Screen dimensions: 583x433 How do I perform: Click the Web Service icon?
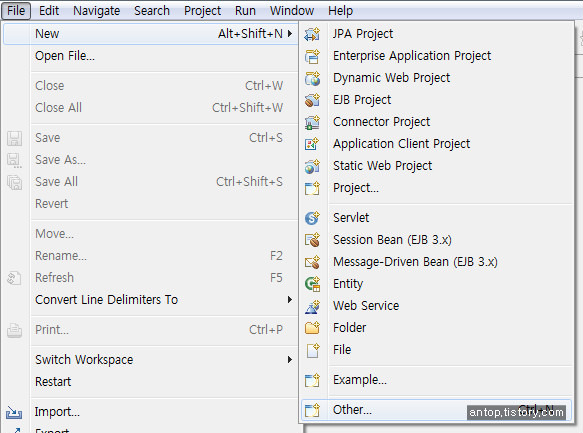click(x=312, y=306)
